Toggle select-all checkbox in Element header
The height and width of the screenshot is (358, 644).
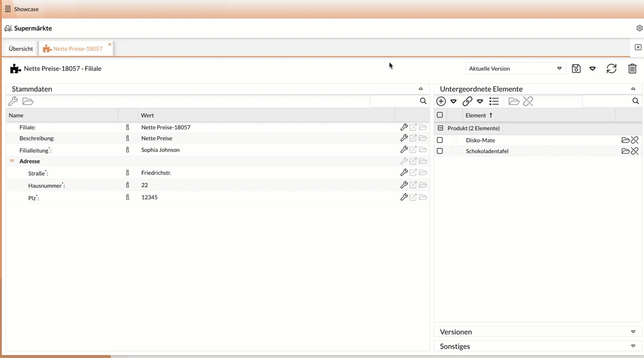click(x=440, y=115)
